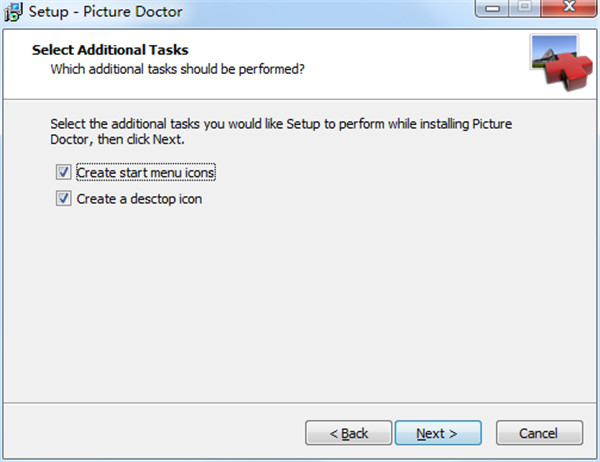Uncheck the Create start menu icons checkbox
Viewport: 600px width, 462px height.
tap(64, 172)
